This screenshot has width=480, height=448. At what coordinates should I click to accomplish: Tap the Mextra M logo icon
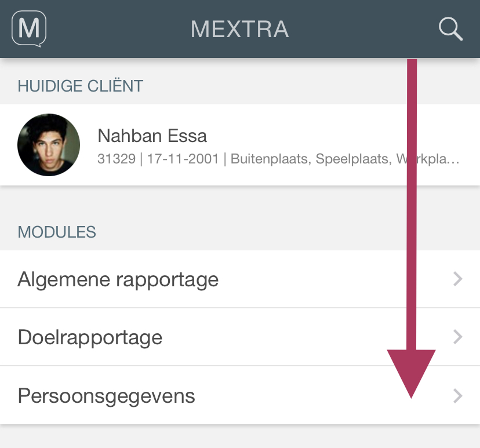tap(29, 29)
